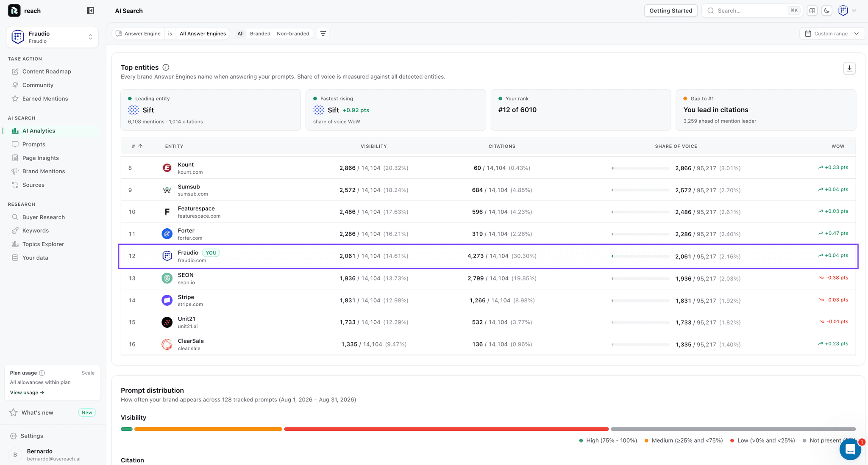Open the chat support widget

point(850,449)
